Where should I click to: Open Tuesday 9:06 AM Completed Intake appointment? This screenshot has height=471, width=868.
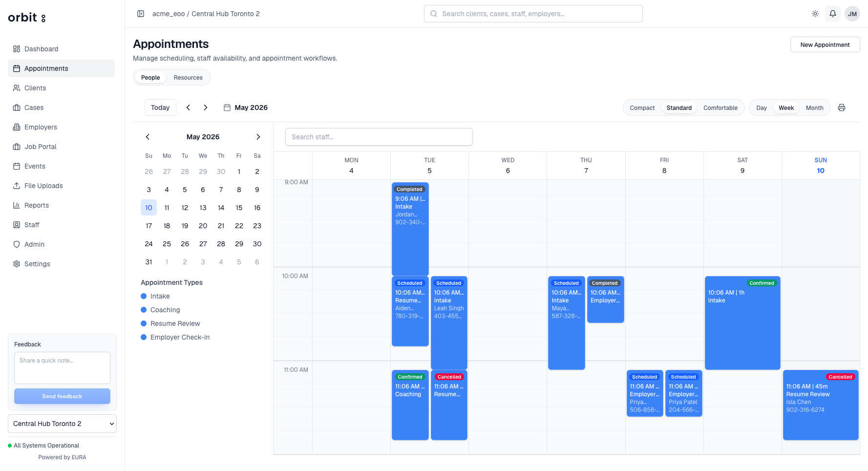click(x=410, y=229)
